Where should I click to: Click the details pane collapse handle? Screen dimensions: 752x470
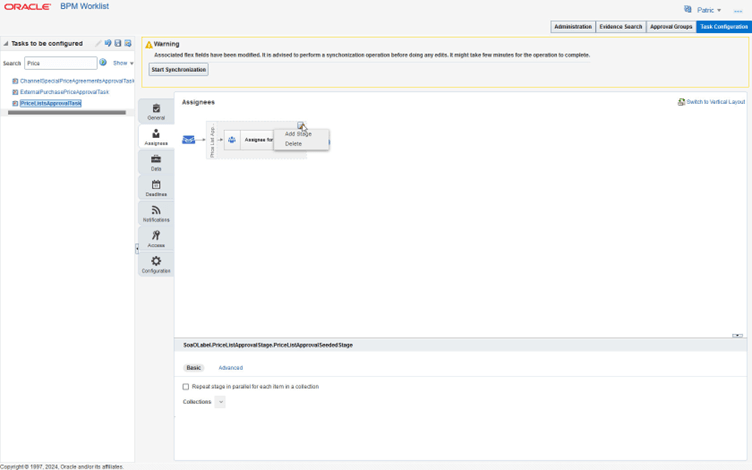coord(737,335)
